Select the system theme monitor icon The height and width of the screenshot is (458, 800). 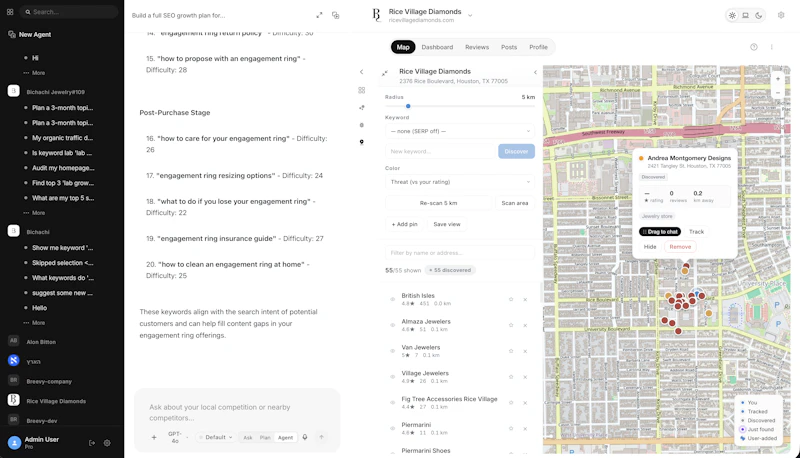pos(745,15)
